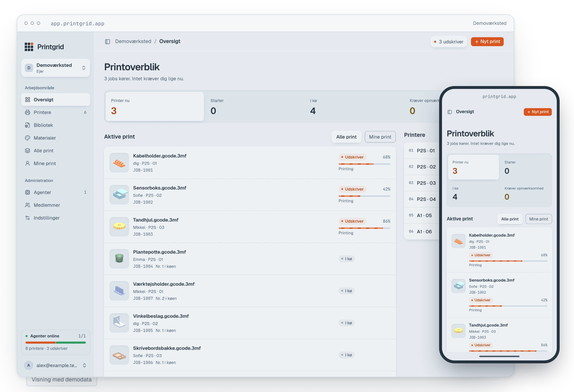Select printer A1 · 05 in Printere list
574x392 pixels.
(x=422, y=216)
